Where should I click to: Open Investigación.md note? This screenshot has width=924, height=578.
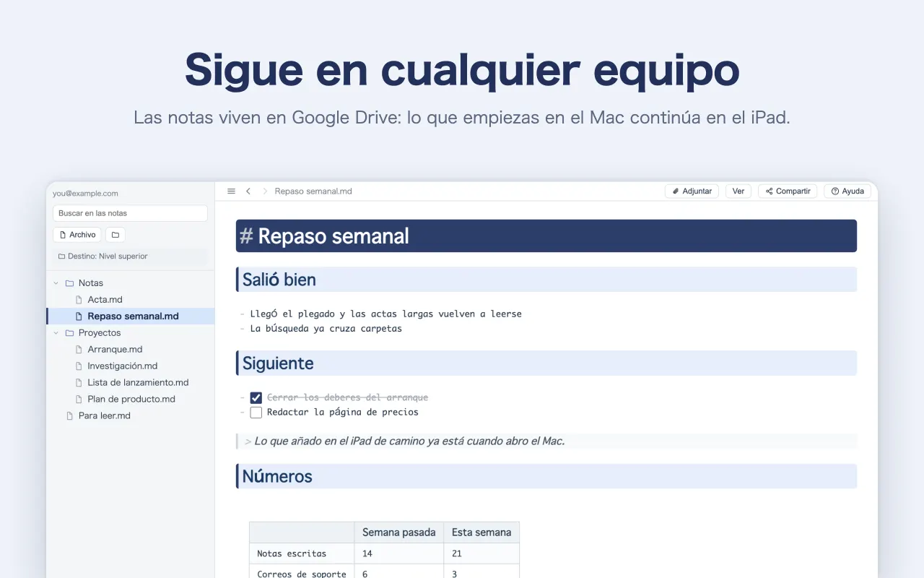[131, 366]
